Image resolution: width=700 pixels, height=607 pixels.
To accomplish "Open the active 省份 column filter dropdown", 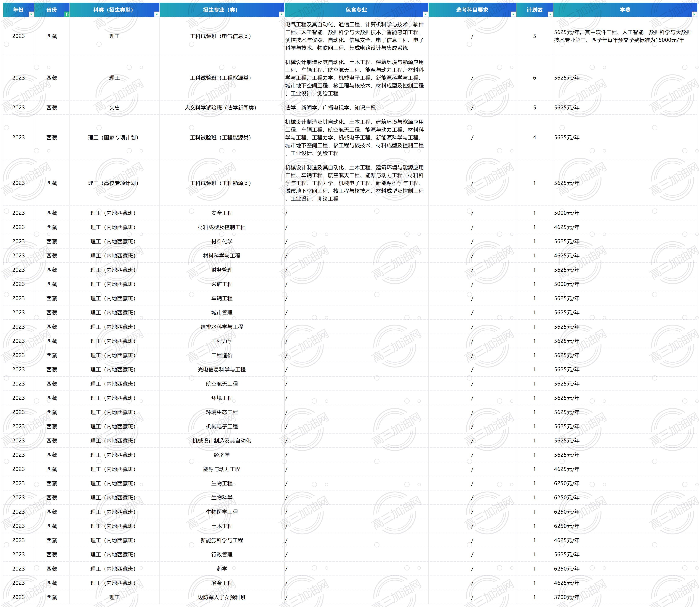I will [67, 14].
